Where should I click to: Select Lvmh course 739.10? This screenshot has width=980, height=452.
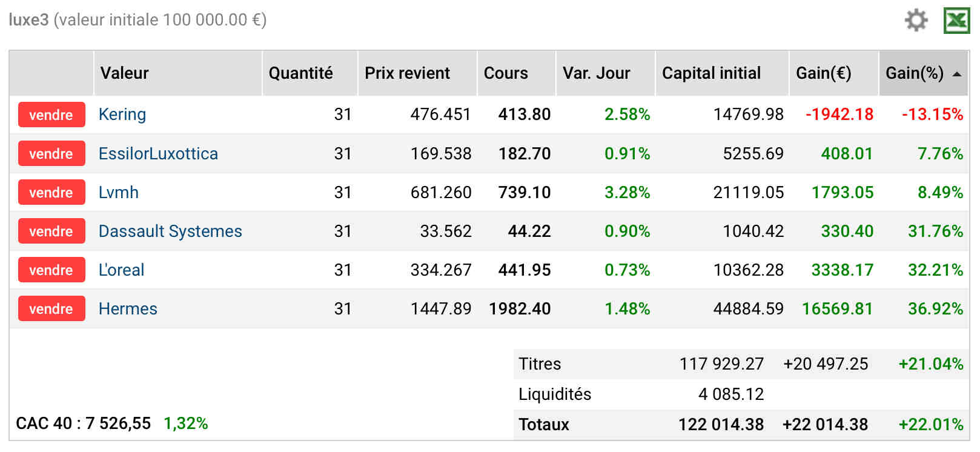click(x=525, y=192)
